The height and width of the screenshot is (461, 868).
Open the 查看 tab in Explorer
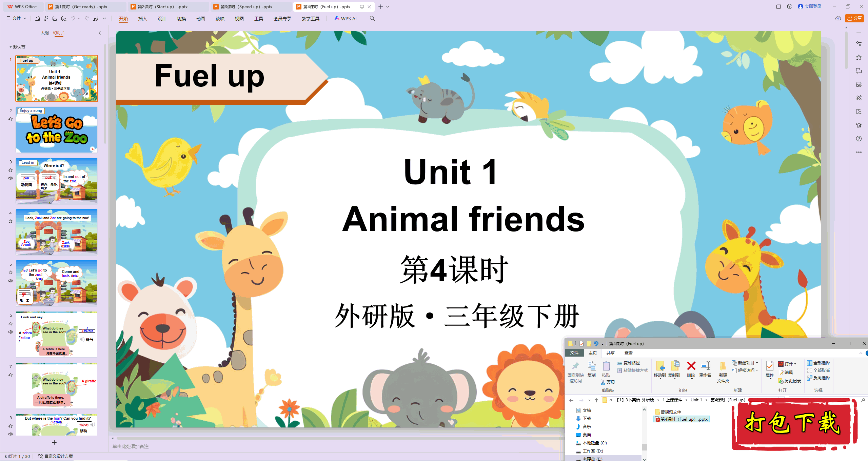click(x=628, y=353)
